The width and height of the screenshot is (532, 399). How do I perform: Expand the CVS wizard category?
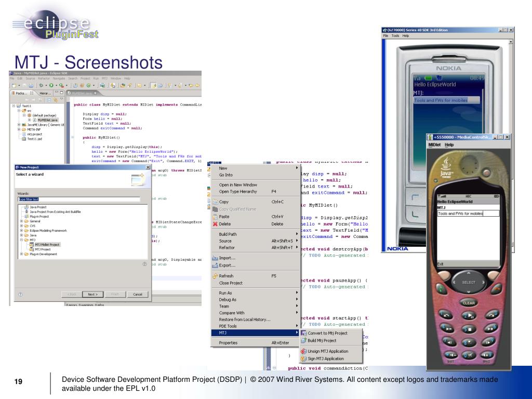point(21,226)
